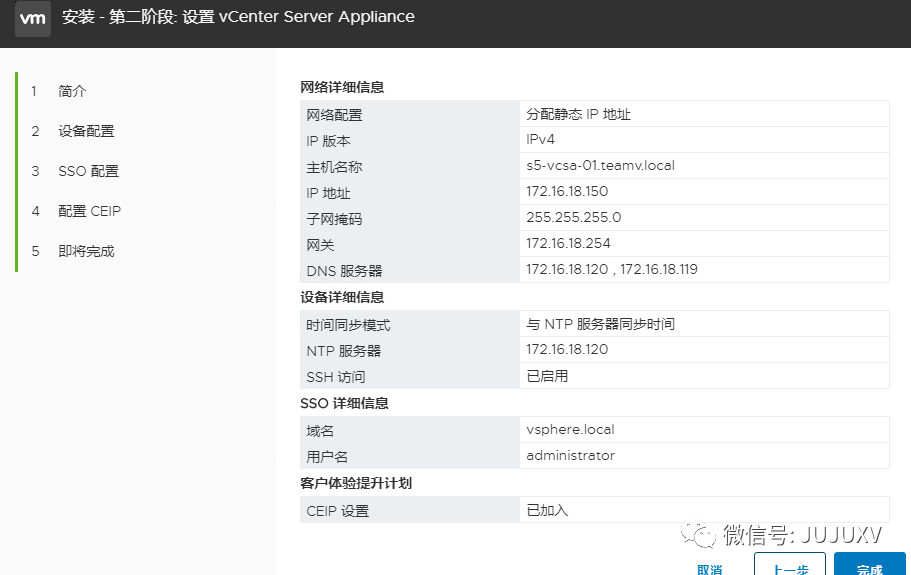Click the 完成 finish button
This screenshot has width=911, height=575.
point(869,568)
